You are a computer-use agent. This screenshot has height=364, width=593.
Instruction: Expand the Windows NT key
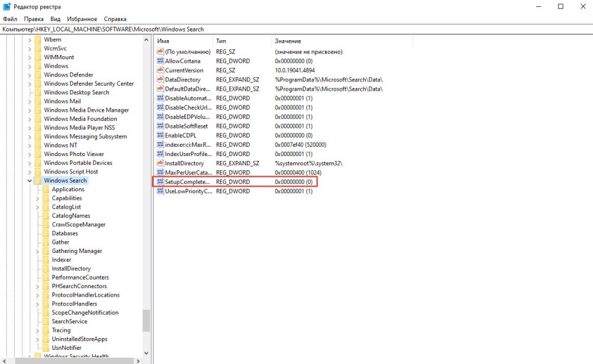pyautogui.click(x=29, y=146)
